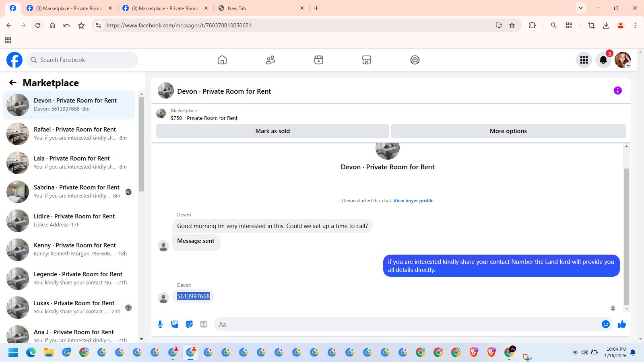Open the Friends icon in top navigation
The height and width of the screenshot is (362, 644).
coord(270,60)
